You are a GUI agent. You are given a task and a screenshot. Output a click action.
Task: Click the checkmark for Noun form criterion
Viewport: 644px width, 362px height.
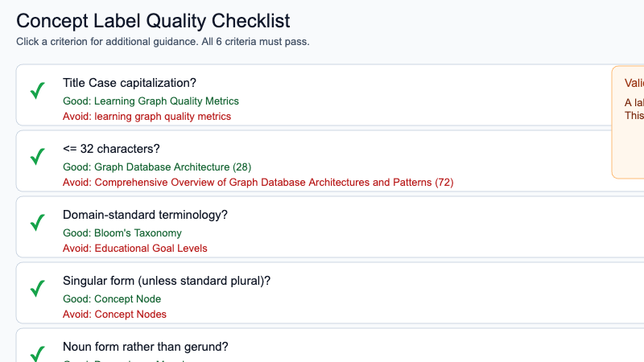[37, 352]
